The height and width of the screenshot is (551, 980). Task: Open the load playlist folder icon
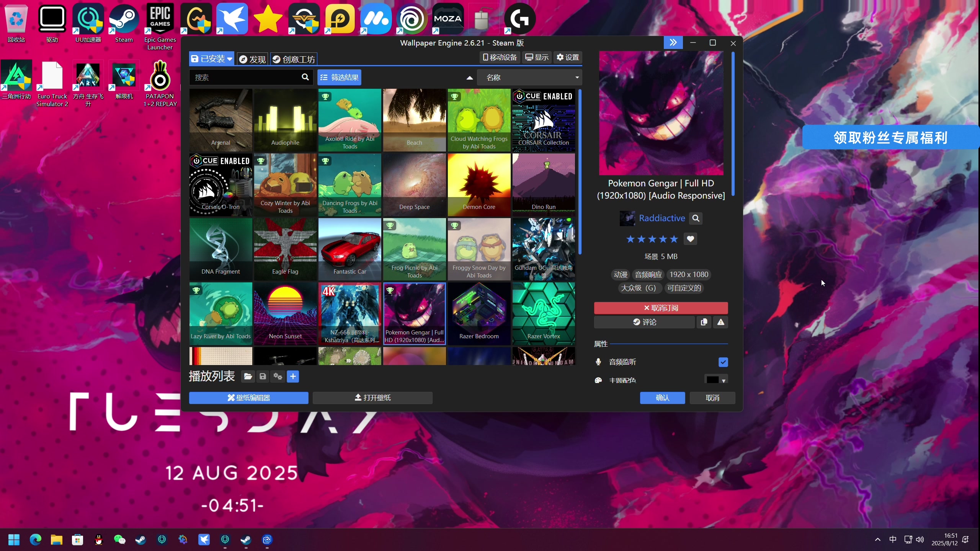coord(248,377)
